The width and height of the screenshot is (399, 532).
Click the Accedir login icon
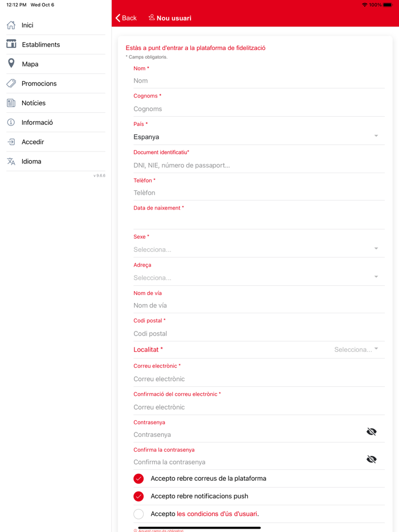[x=11, y=142]
